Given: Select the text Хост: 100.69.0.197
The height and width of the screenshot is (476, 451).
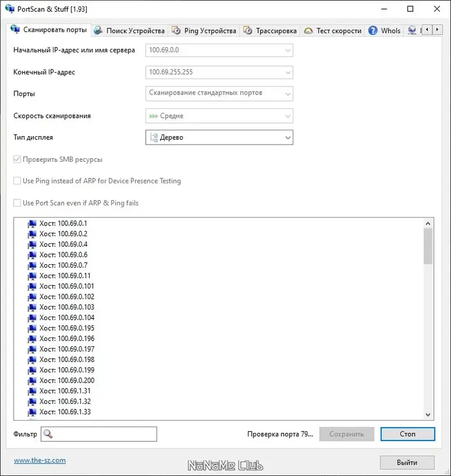Looking at the screenshot, I should point(67,349).
